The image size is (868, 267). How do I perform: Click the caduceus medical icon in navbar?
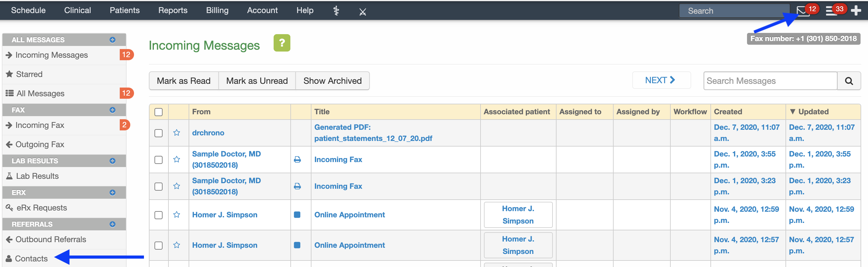(x=336, y=11)
